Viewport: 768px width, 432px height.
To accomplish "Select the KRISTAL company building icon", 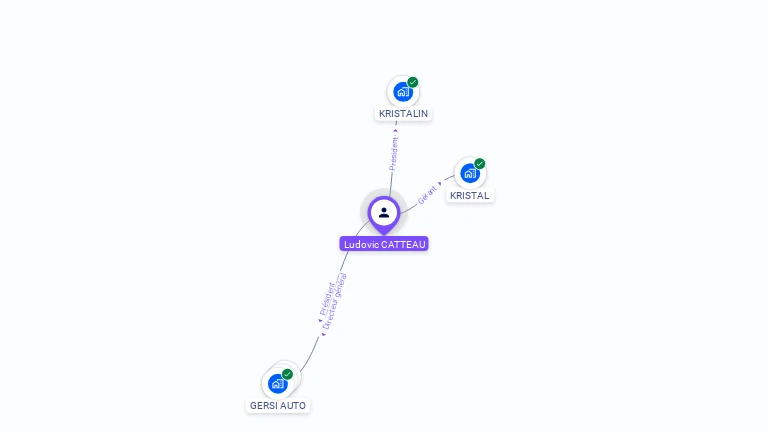I will point(470,173).
